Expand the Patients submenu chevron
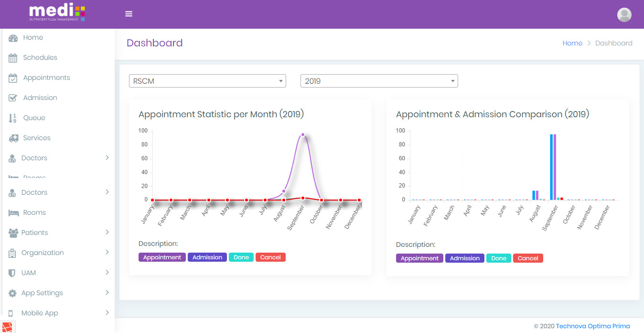 [107, 233]
